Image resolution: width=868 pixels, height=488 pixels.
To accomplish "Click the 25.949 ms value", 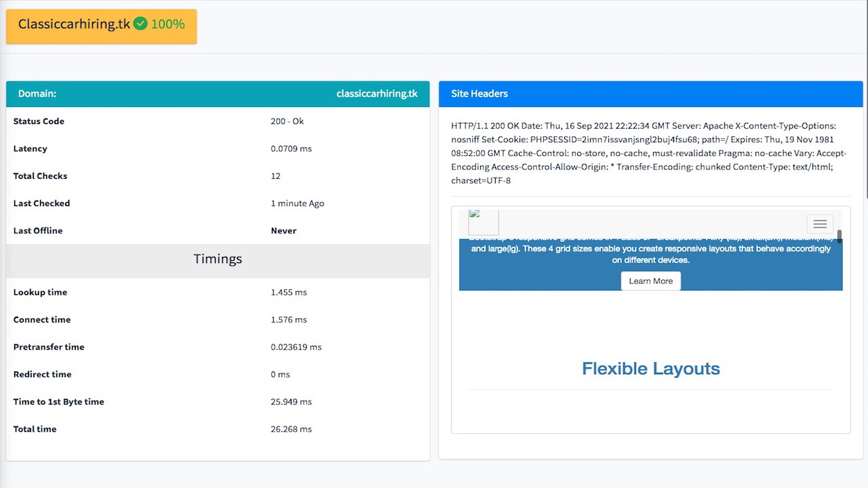I will point(291,402).
